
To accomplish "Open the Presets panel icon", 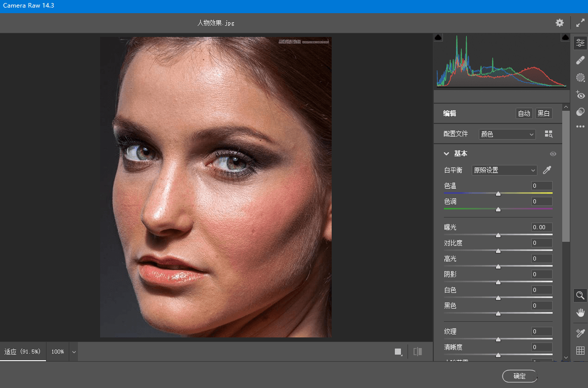I will pos(580,112).
